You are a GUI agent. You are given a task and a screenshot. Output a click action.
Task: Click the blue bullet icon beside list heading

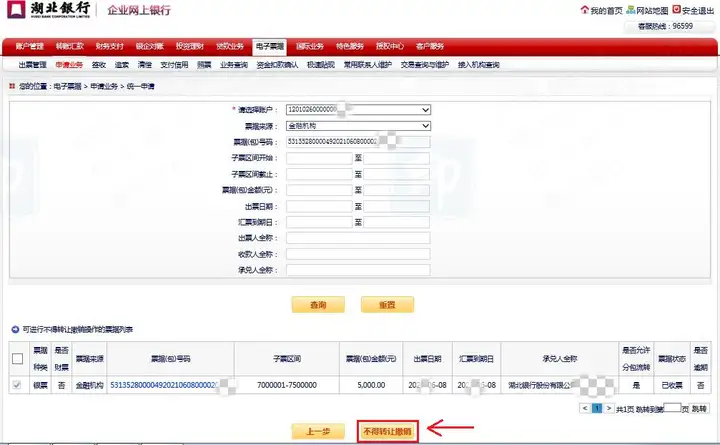(x=13, y=328)
